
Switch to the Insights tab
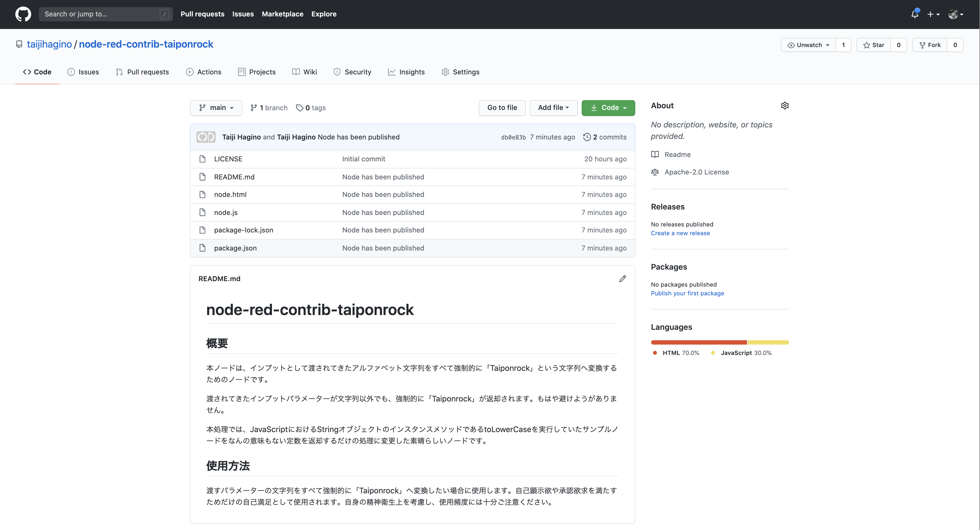[406, 72]
